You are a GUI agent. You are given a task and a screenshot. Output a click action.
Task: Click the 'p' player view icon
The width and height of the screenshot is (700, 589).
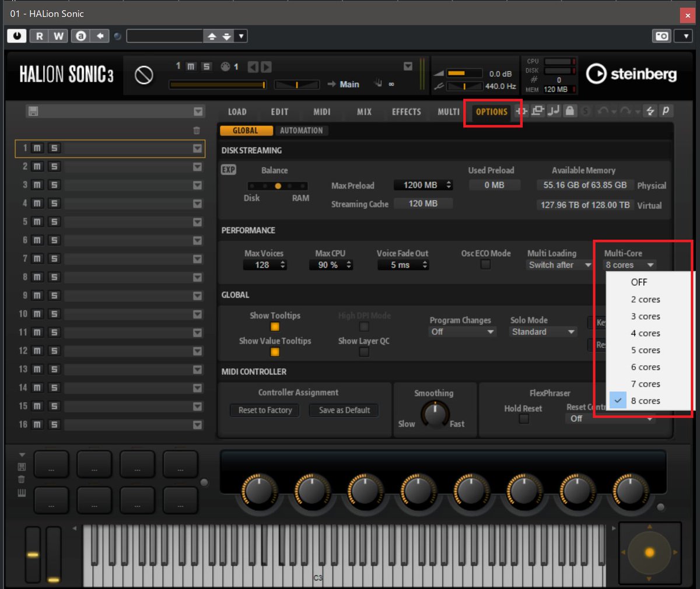tap(665, 111)
